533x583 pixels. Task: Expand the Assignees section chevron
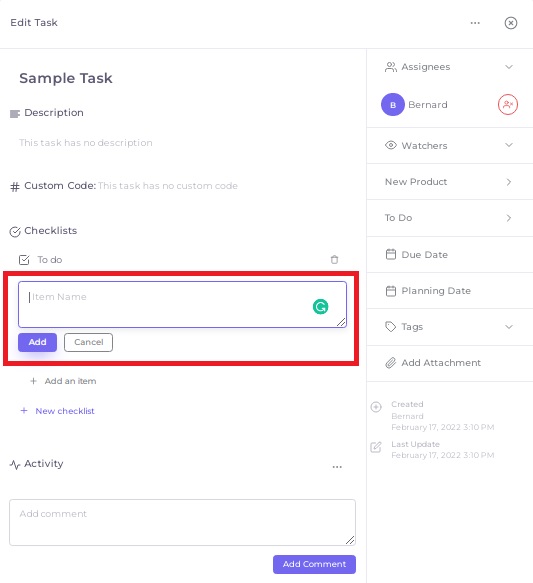(x=509, y=67)
